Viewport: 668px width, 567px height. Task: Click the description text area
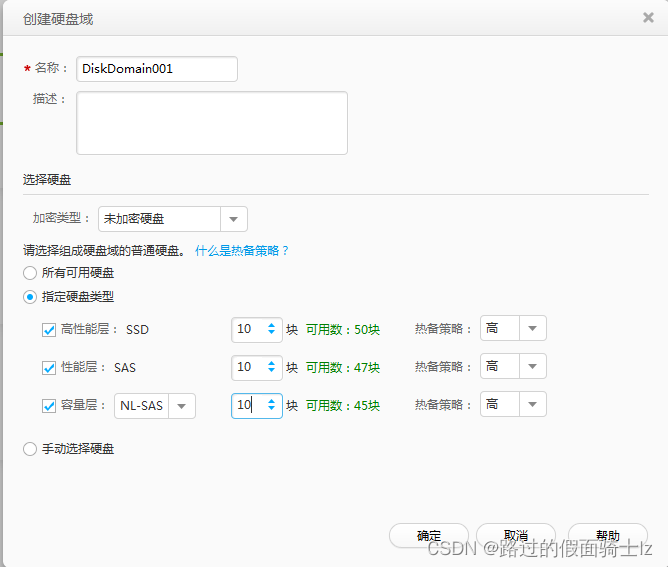212,123
